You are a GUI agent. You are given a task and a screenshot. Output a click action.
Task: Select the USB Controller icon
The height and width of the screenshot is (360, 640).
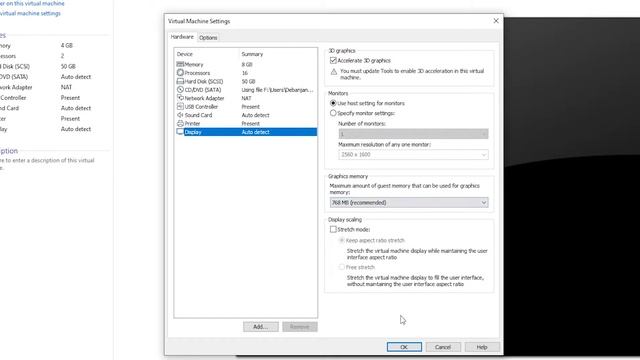pos(180,106)
